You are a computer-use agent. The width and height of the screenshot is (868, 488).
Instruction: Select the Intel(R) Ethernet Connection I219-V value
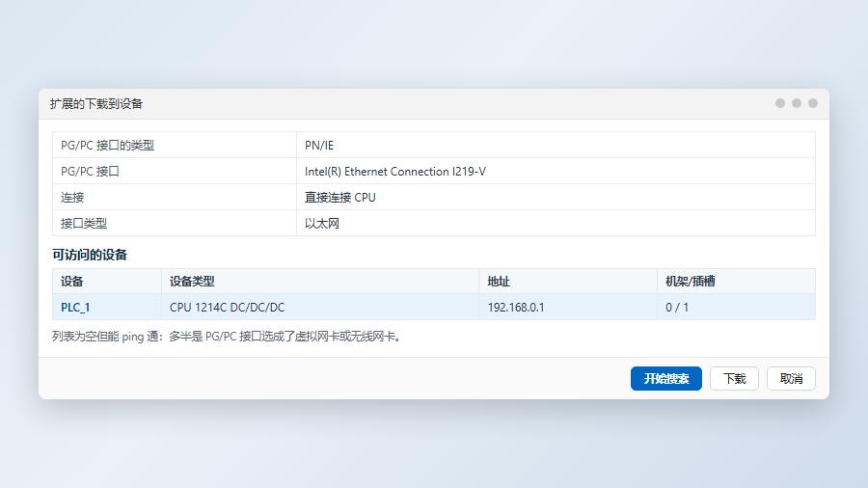coord(556,171)
